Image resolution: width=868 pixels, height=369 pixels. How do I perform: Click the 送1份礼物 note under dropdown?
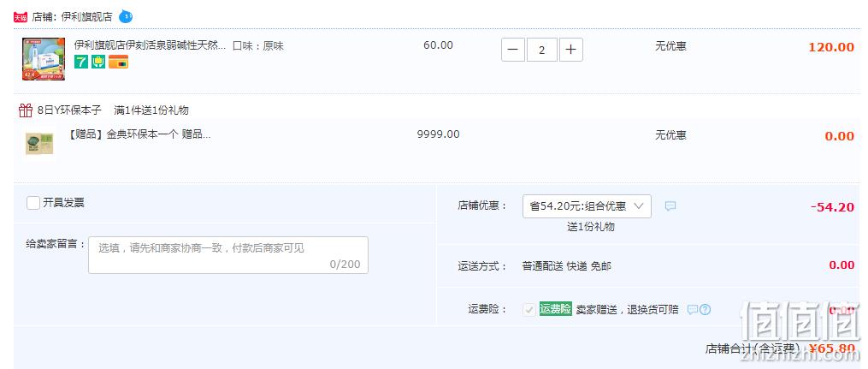point(591,227)
